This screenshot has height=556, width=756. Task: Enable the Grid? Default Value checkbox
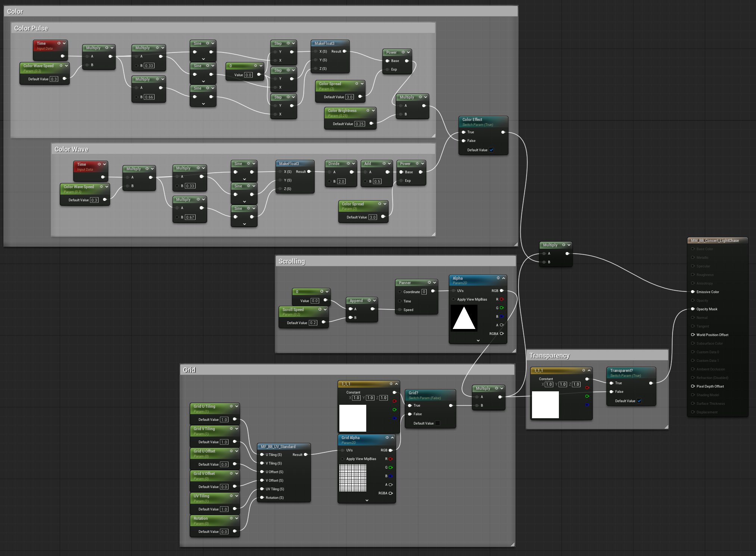(x=438, y=423)
